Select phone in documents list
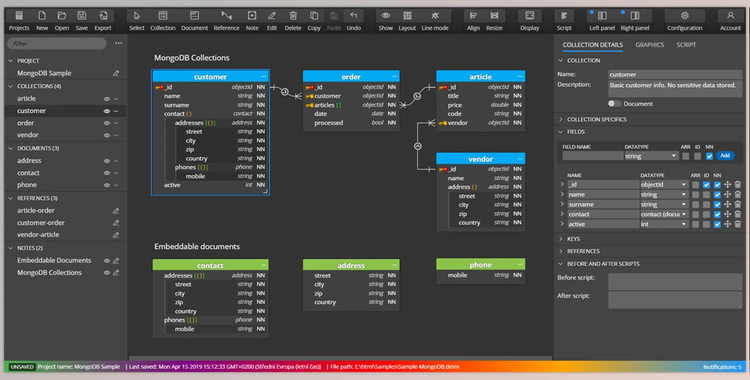 tap(27, 185)
